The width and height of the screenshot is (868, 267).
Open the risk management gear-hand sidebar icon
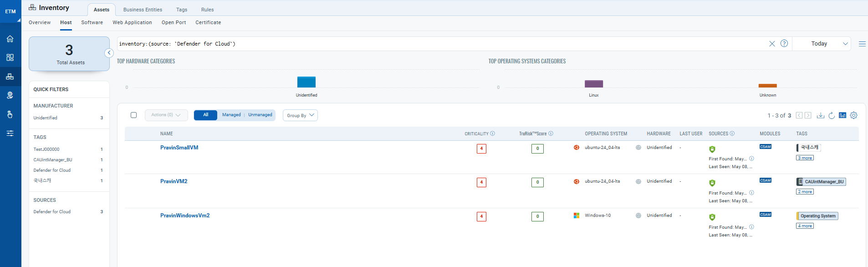coord(10,95)
